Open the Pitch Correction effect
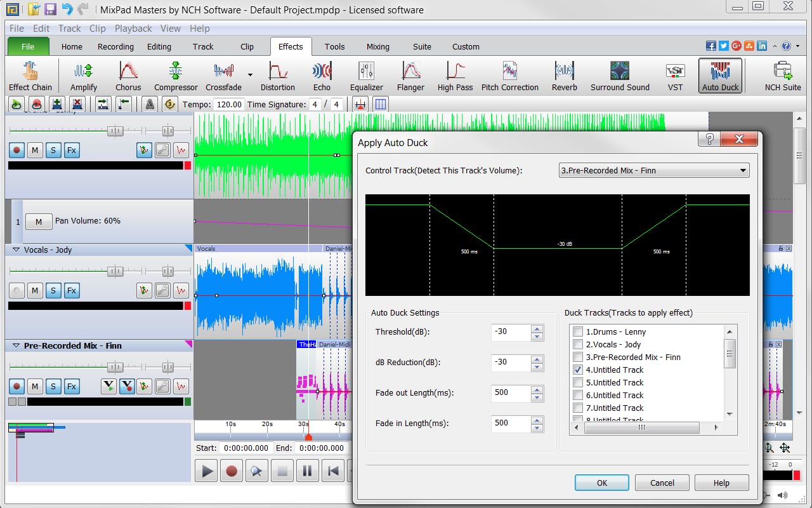Screen dimensions: 812x508 tap(510, 75)
